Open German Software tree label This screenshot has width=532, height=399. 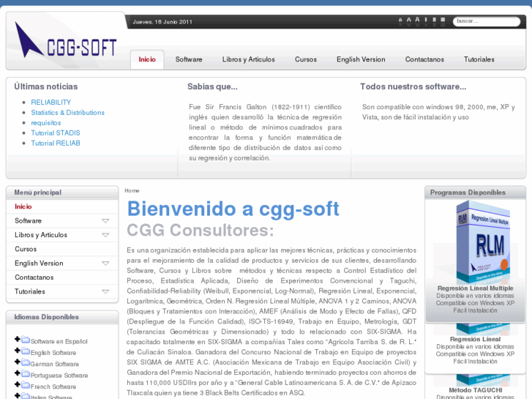(55, 364)
